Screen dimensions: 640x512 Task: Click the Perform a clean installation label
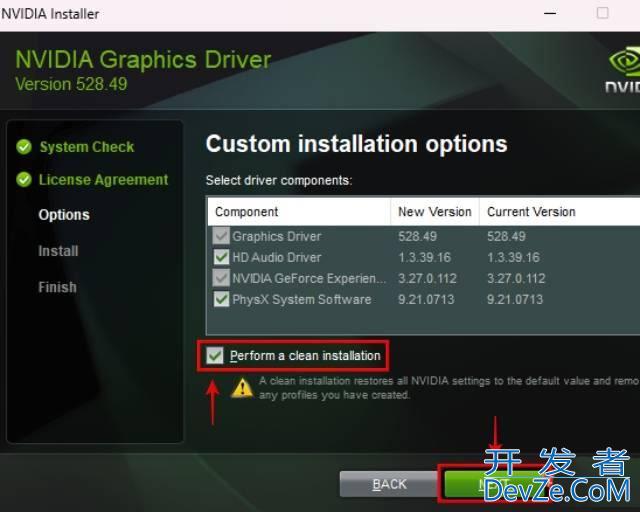click(305, 356)
